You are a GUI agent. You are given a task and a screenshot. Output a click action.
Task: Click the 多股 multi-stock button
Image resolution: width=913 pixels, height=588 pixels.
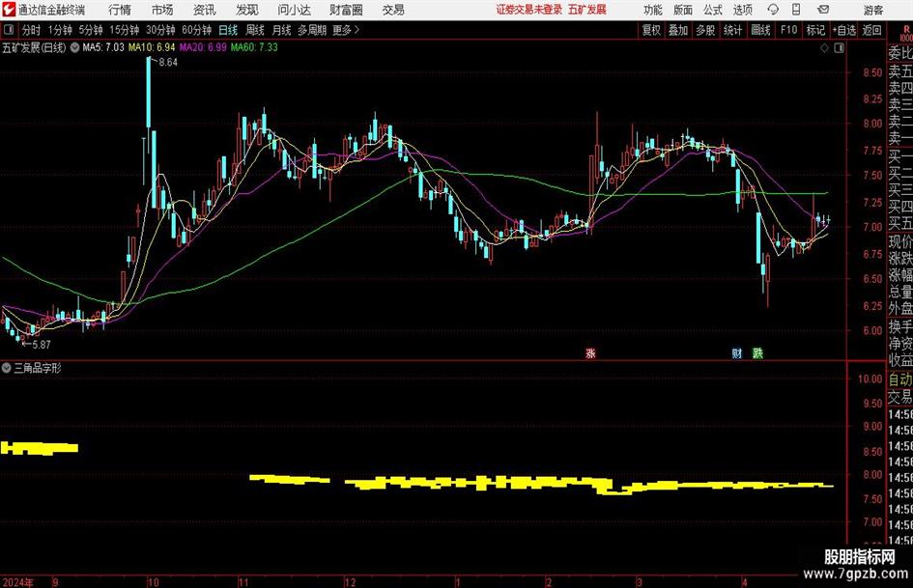[705, 30]
